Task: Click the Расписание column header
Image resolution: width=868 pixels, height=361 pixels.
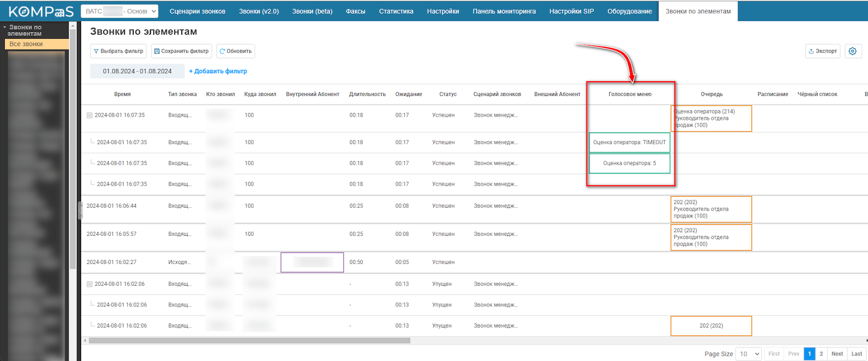Action: tap(773, 94)
